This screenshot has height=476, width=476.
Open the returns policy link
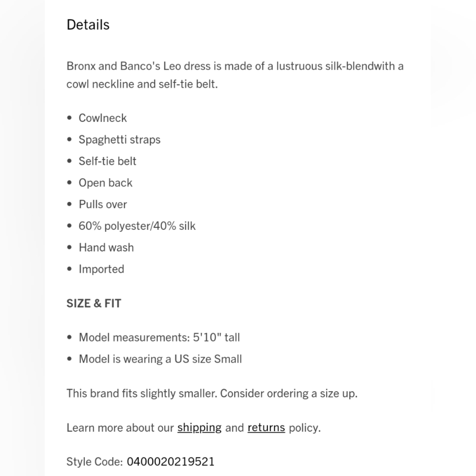coord(266,427)
